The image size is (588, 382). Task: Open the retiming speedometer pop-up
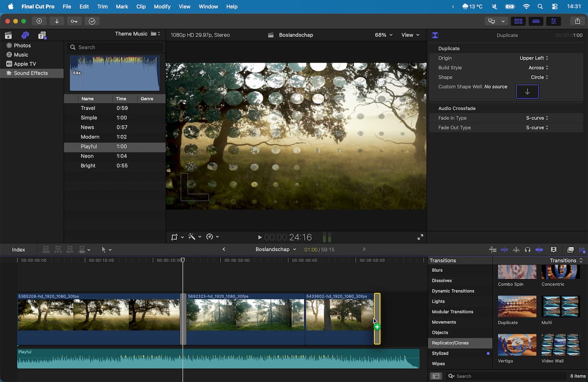point(212,237)
